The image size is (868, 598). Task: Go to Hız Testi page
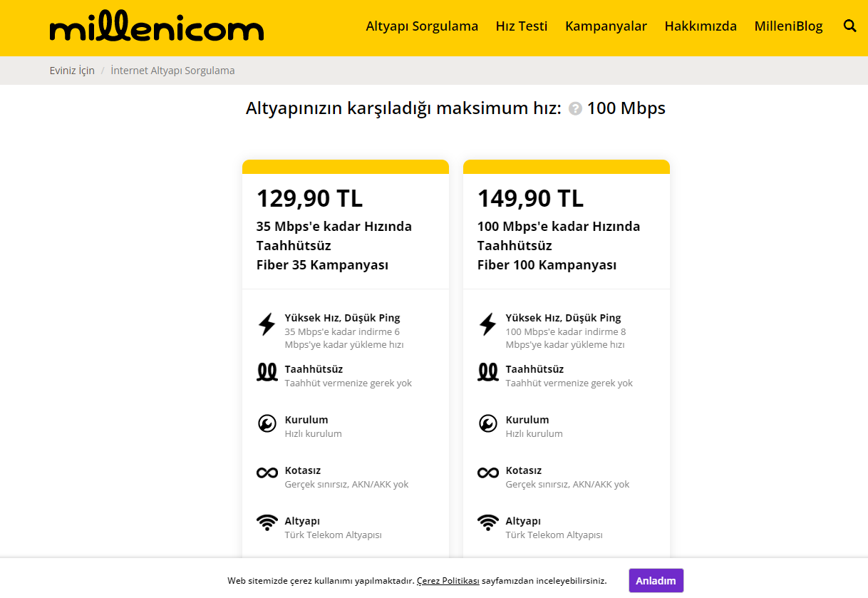[522, 26]
